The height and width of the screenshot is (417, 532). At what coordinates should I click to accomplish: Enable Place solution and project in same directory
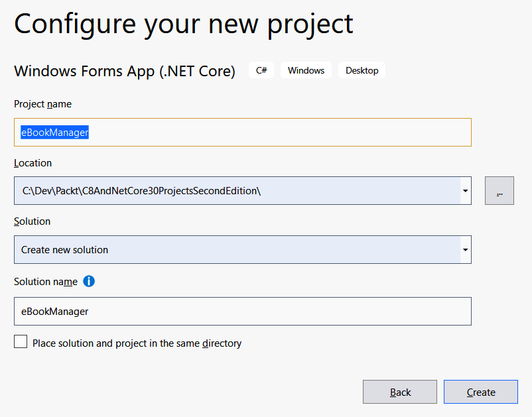coord(21,341)
